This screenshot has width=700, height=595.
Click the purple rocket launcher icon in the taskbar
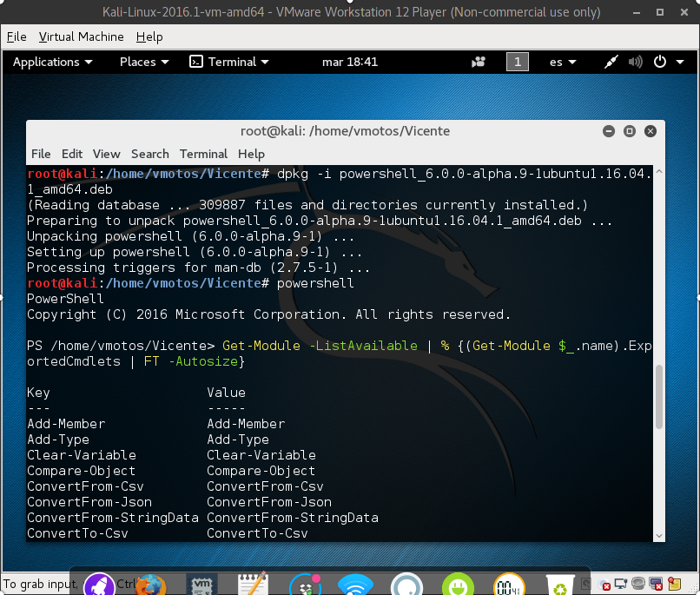coord(100,584)
